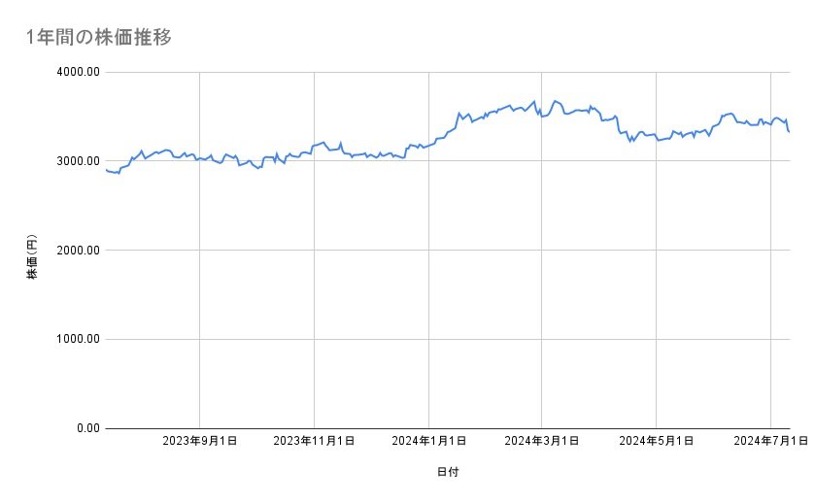Select the 1000.00 y-axis tick label

[x=78, y=339]
